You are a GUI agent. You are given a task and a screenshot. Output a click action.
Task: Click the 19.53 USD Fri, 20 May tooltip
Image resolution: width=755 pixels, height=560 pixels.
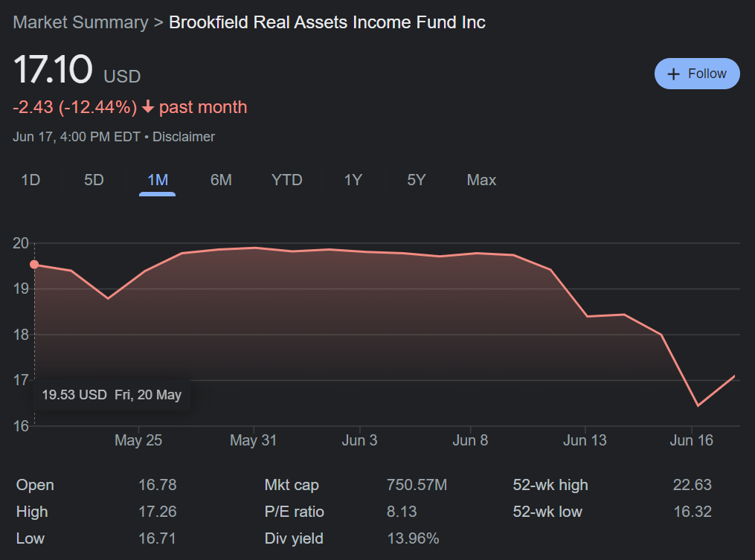tap(112, 395)
